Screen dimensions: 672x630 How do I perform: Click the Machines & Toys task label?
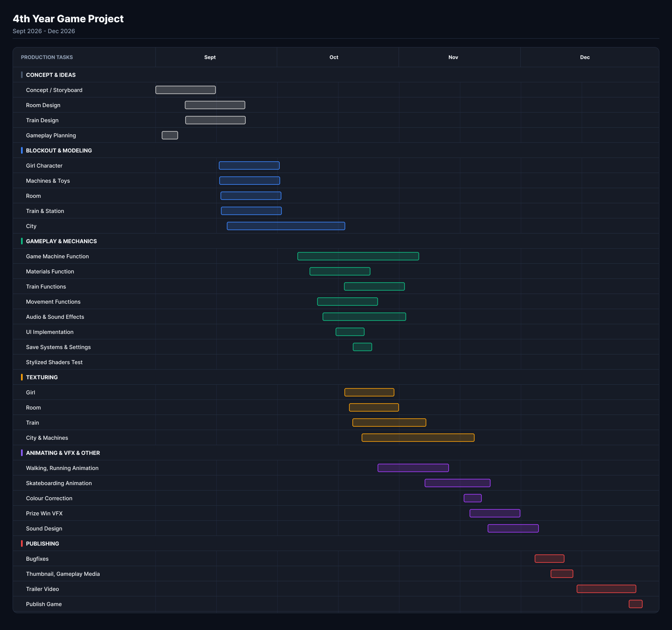click(48, 181)
